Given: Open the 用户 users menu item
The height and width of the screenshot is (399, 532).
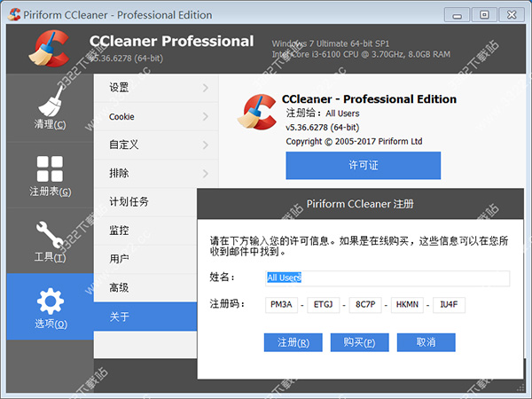Looking at the screenshot, I should click(x=145, y=259).
